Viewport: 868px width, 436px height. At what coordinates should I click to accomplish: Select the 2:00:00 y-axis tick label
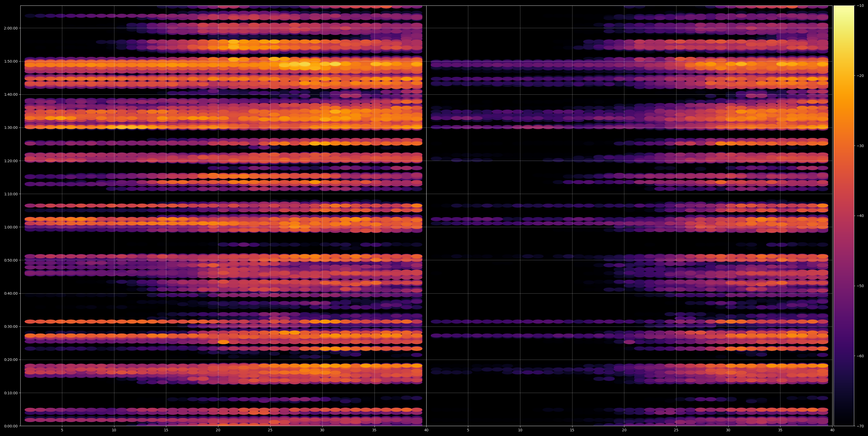tap(10, 28)
